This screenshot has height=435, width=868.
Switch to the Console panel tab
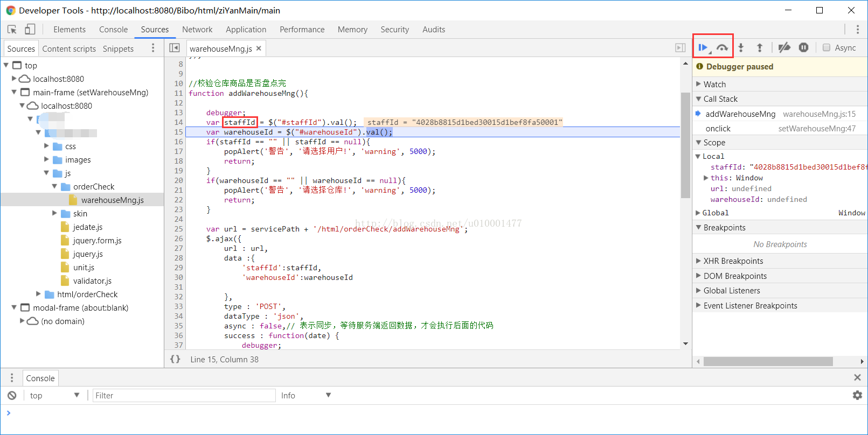click(x=113, y=30)
